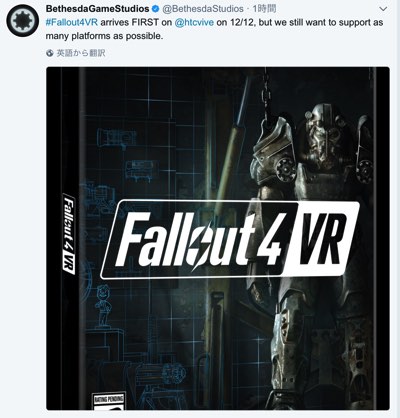Click the globe icon beside the translate label
400x418 pixels.
click(x=50, y=53)
